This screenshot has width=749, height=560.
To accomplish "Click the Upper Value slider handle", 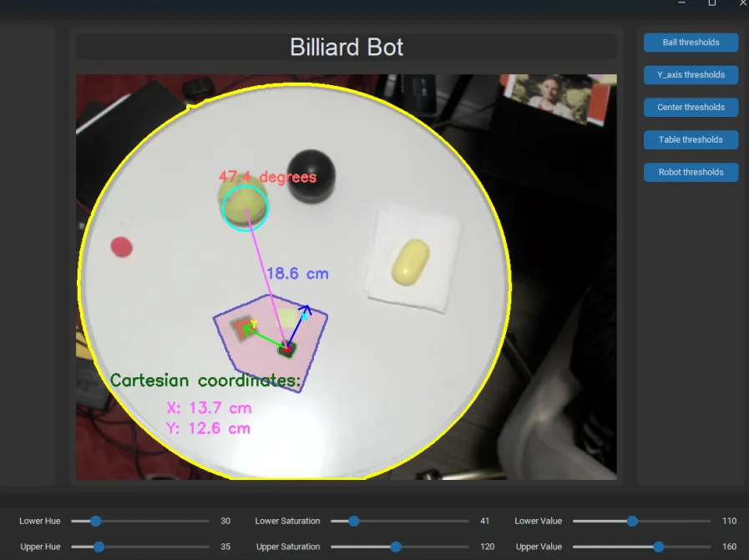I will tap(658, 547).
